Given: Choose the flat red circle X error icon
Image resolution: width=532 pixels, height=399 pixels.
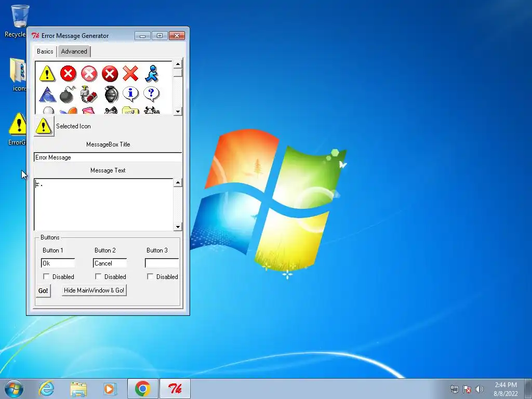Looking at the screenshot, I should (68, 74).
